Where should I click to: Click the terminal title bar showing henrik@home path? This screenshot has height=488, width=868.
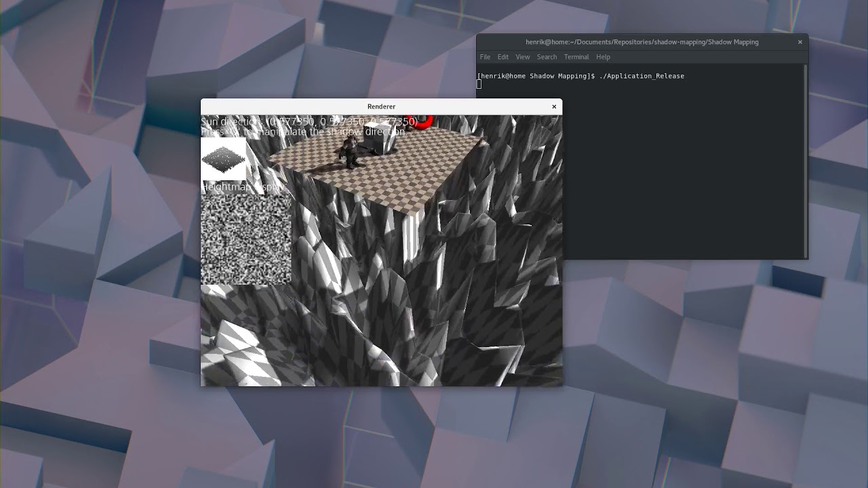tap(642, 42)
